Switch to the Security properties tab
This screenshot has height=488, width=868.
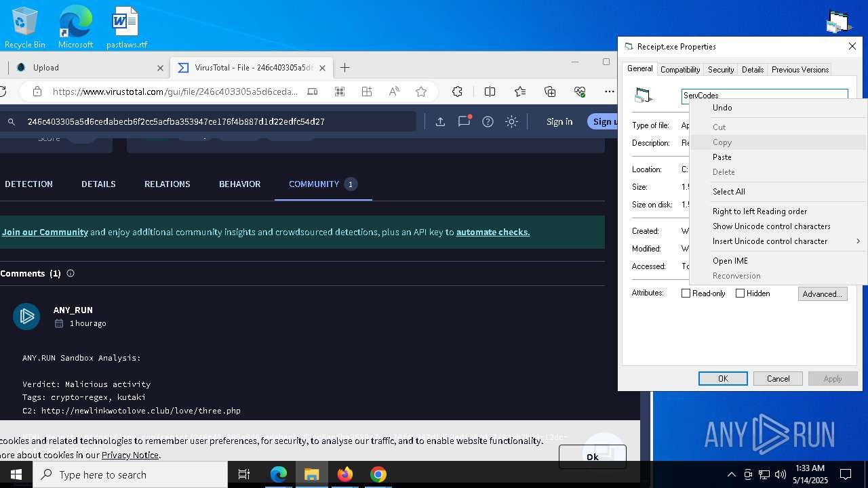coord(721,70)
